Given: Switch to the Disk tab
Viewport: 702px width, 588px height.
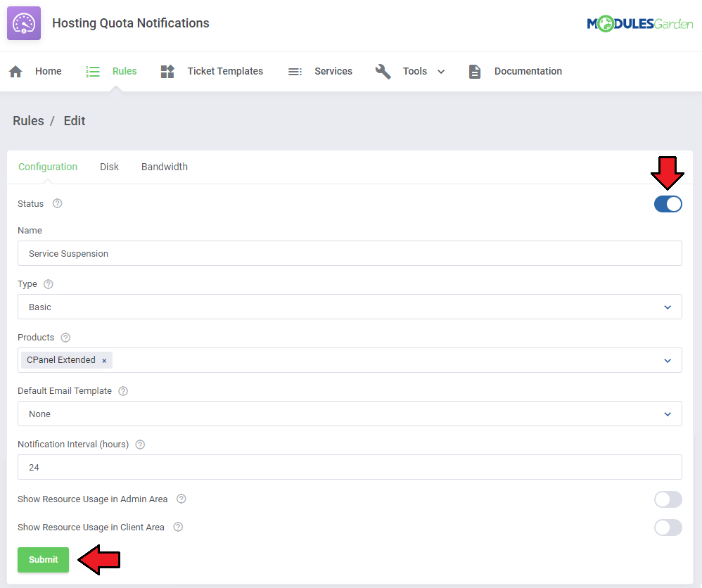Looking at the screenshot, I should [x=109, y=167].
